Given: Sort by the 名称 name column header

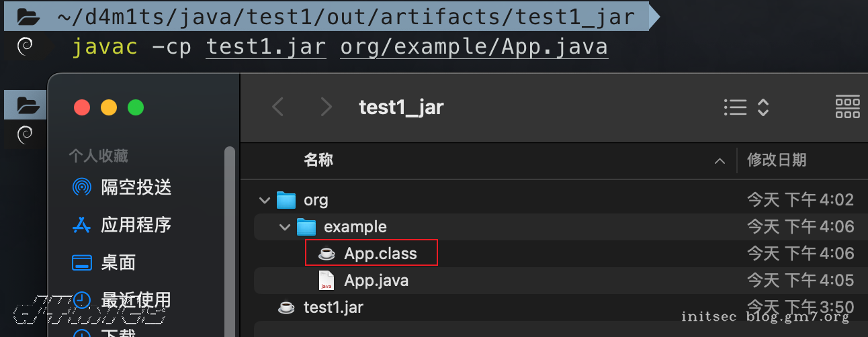Looking at the screenshot, I should pyautogui.click(x=318, y=160).
